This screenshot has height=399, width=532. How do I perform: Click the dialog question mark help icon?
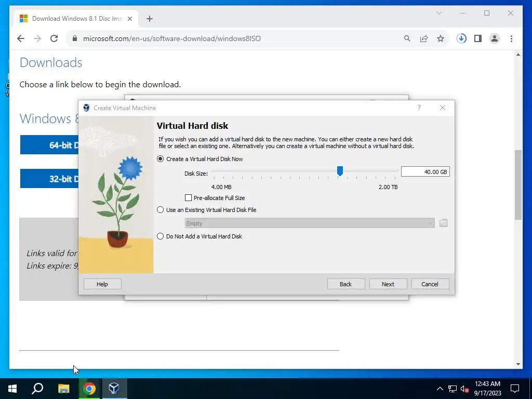419,108
